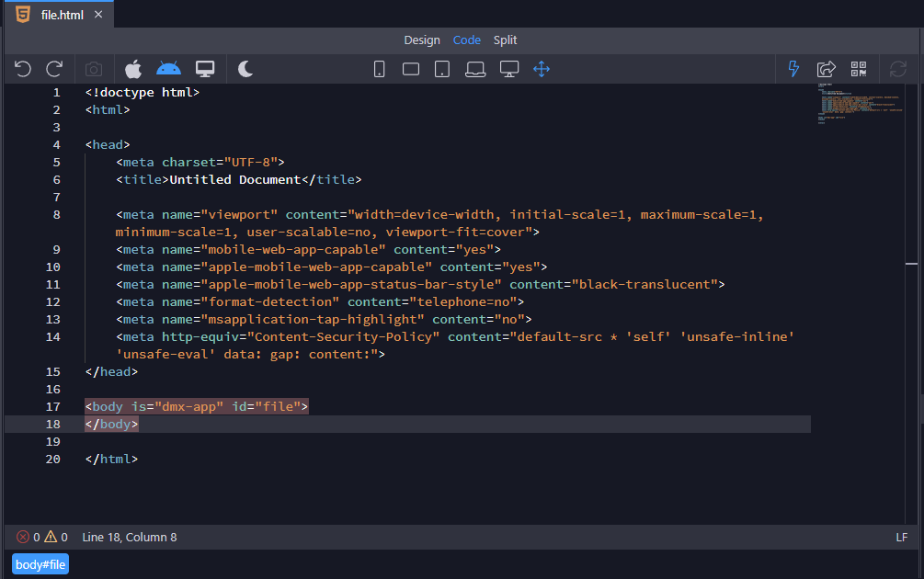This screenshot has width=924, height=579.
Task: Open the share preview icon
Action: click(x=827, y=69)
